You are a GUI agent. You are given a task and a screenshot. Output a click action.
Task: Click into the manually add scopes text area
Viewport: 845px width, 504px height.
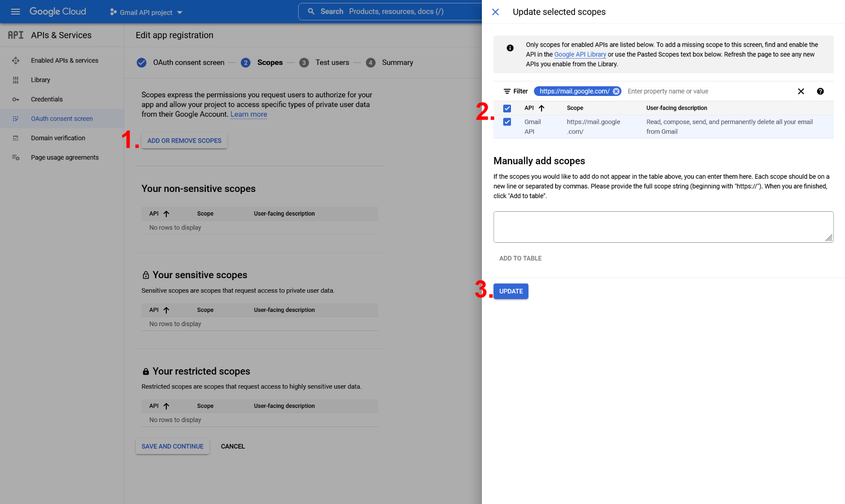(x=663, y=227)
